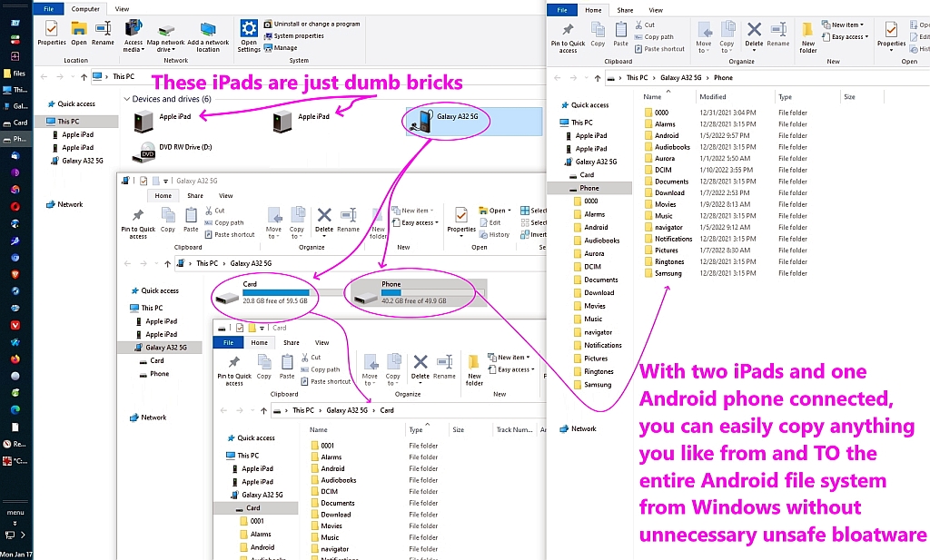The width and height of the screenshot is (930, 560).
Task: Click Copy path in Phone window
Action: coord(654,36)
